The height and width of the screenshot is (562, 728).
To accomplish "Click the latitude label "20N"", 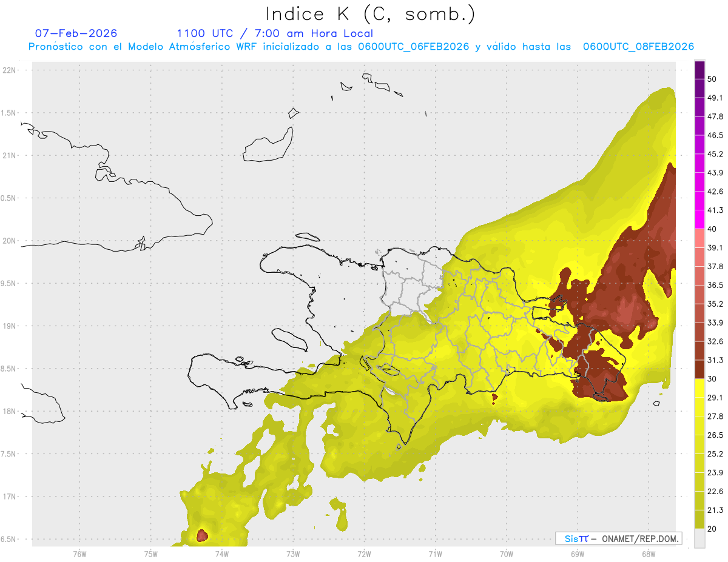I will [x=10, y=241].
